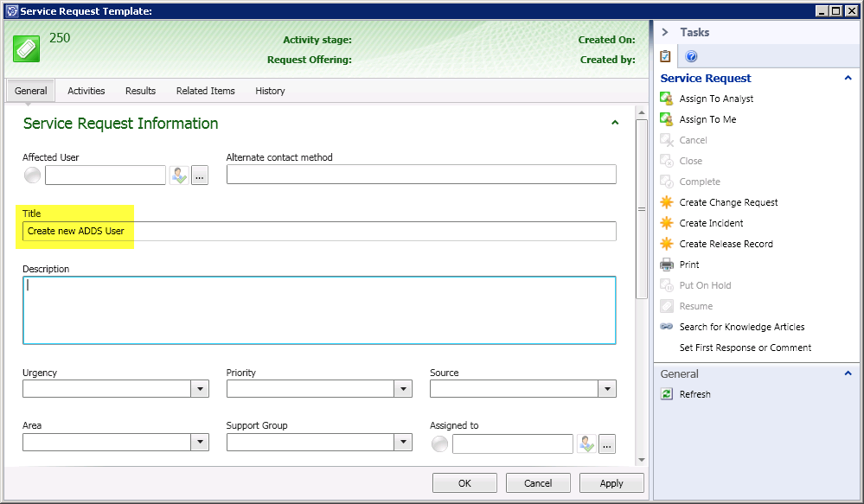The width and height of the screenshot is (864, 504).
Task: Open the Related Items tab
Action: [205, 91]
